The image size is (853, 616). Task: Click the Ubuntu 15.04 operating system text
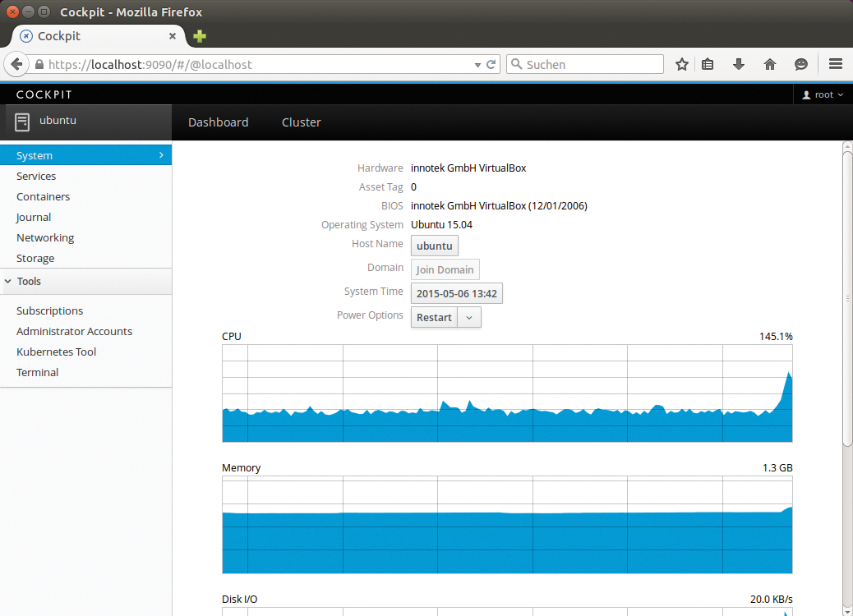tap(441, 224)
